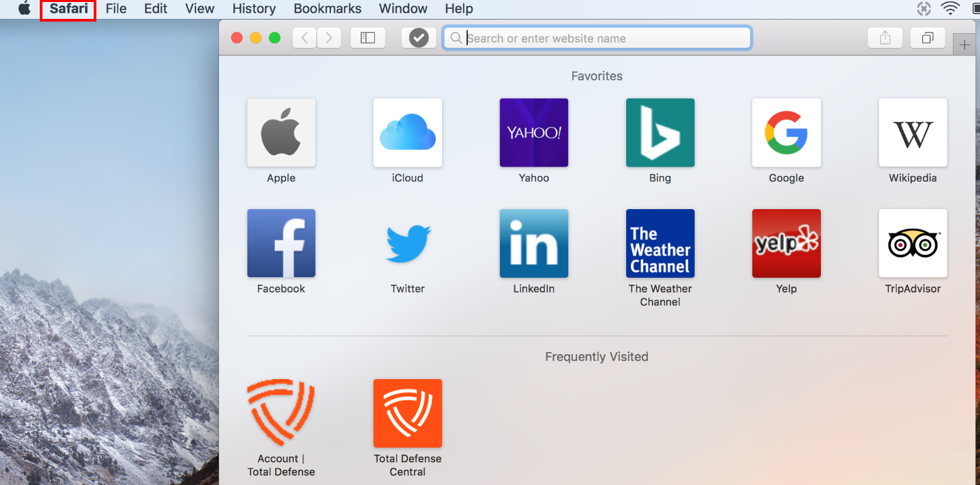Add a new tab with plus button
The image size is (980, 485).
(964, 45)
